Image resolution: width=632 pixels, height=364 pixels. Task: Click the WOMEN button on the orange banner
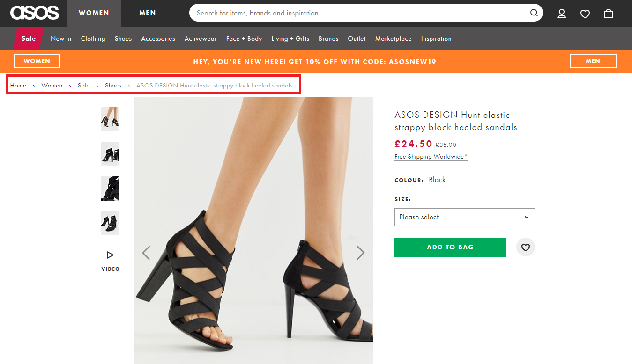coord(37,61)
